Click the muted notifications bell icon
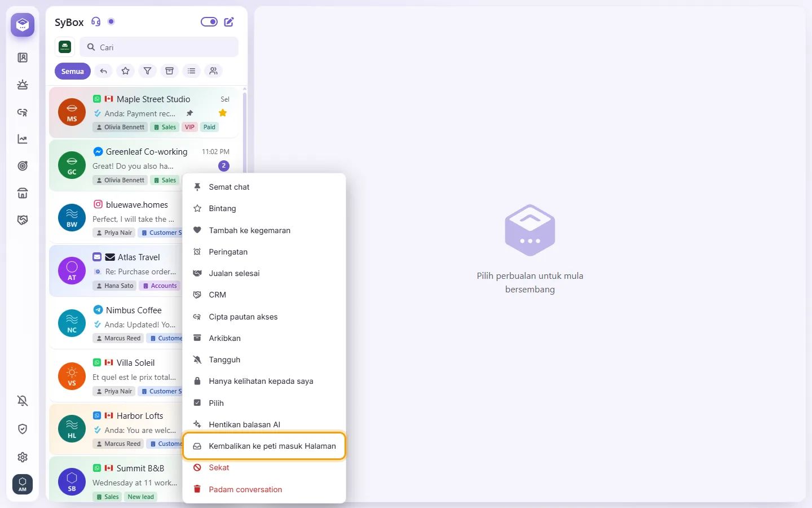Screen dimensions: 812x508 pyautogui.click(x=23, y=401)
